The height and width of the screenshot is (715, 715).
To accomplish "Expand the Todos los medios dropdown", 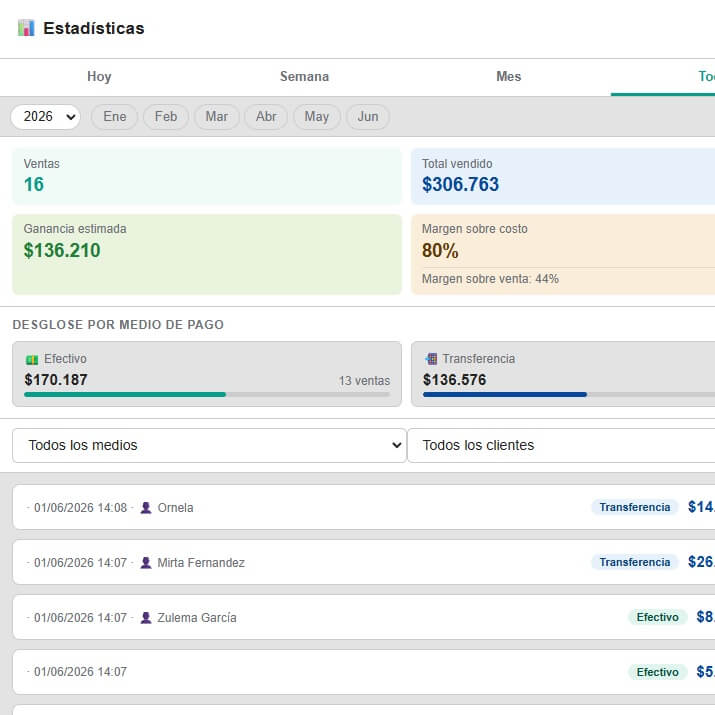I will tap(209, 445).
